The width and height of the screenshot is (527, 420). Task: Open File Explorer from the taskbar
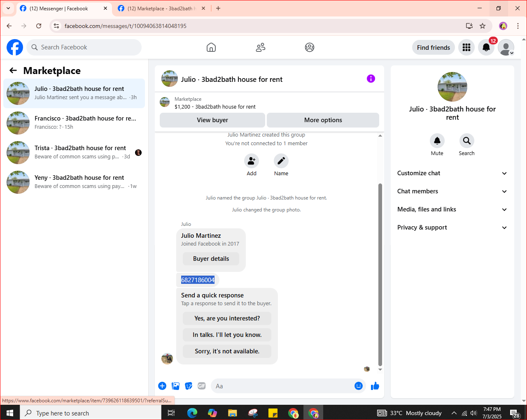[233, 413]
